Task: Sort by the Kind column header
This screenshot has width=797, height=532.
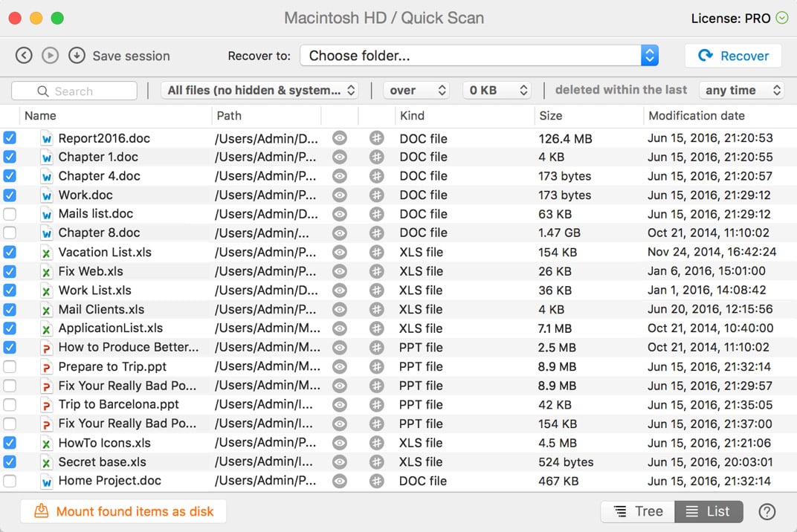Action: coord(465,116)
